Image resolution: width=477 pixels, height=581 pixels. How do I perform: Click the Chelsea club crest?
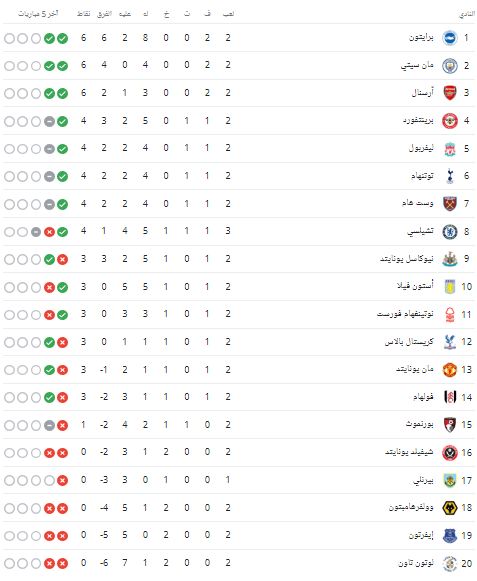tap(450, 232)
